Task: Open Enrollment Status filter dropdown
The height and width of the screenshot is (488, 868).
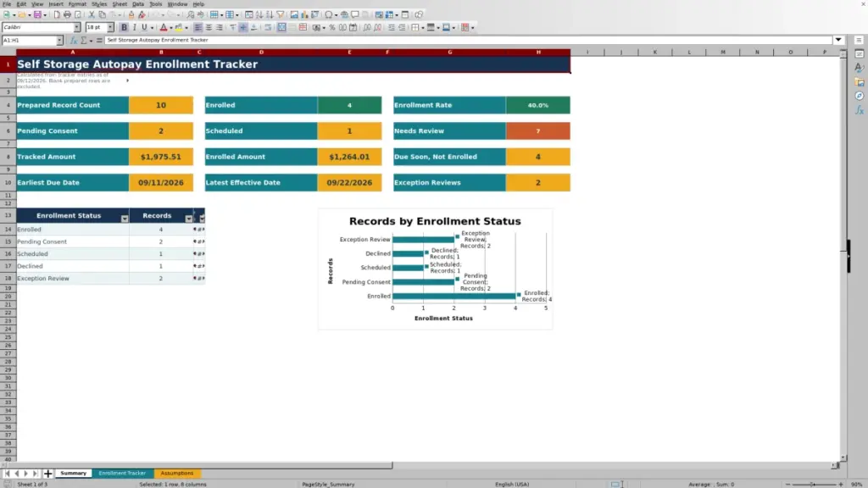Action: 125,219
